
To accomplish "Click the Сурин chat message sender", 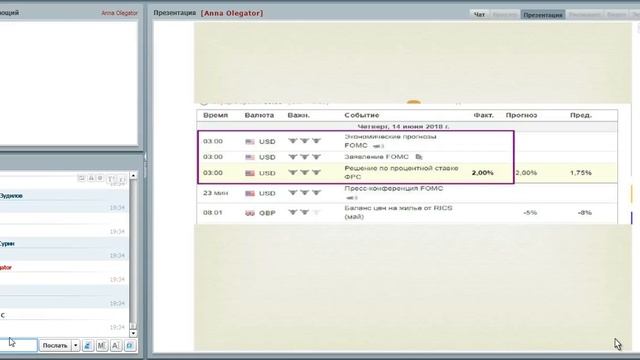I will pos(7,244).
